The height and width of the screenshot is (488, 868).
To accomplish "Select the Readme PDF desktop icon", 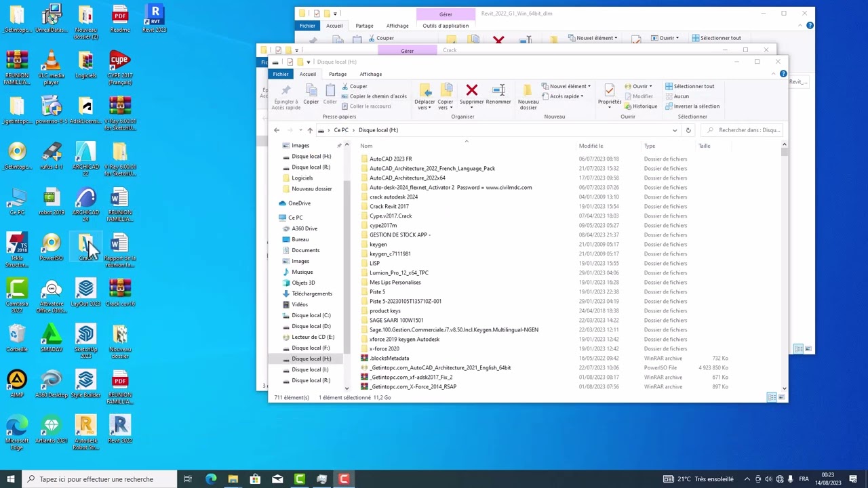I will [120, 18].
